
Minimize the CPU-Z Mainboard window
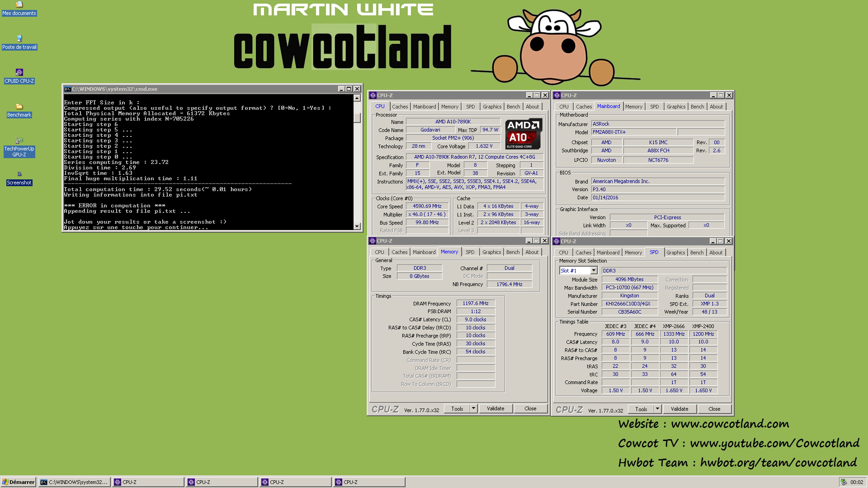click(x=713, y=95)
